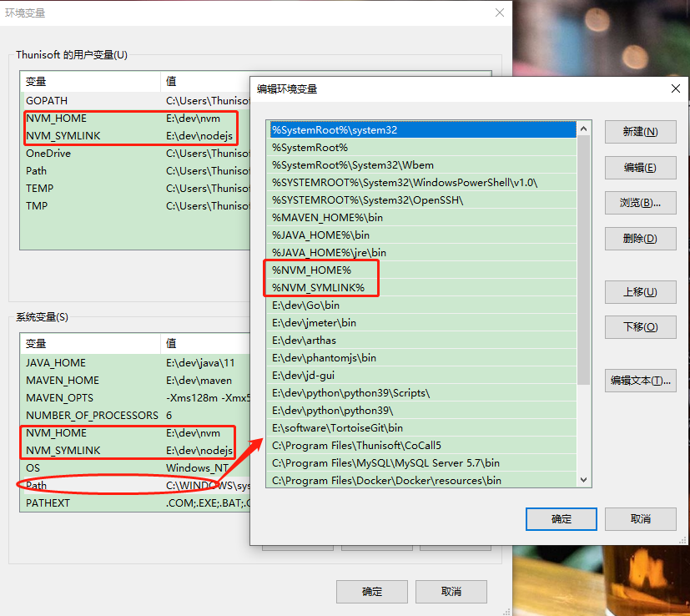The image size is (690, 616).
Task: Select python39\Scripts\ path entry
Action: pos(421,393)
